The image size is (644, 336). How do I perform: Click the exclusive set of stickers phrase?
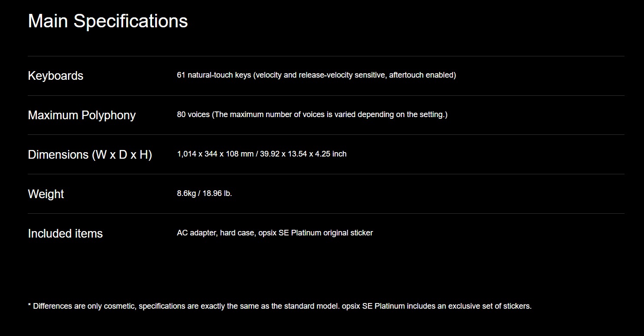click(x=490, y=306)
